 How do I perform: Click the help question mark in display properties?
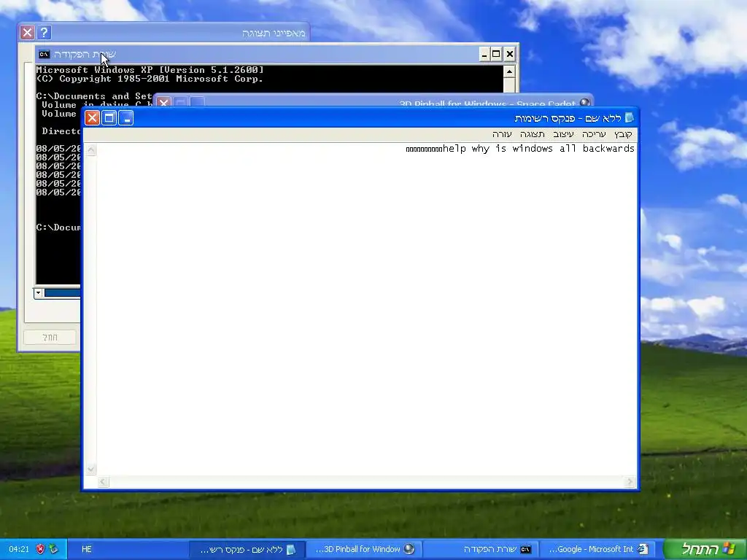coord(44,32)
